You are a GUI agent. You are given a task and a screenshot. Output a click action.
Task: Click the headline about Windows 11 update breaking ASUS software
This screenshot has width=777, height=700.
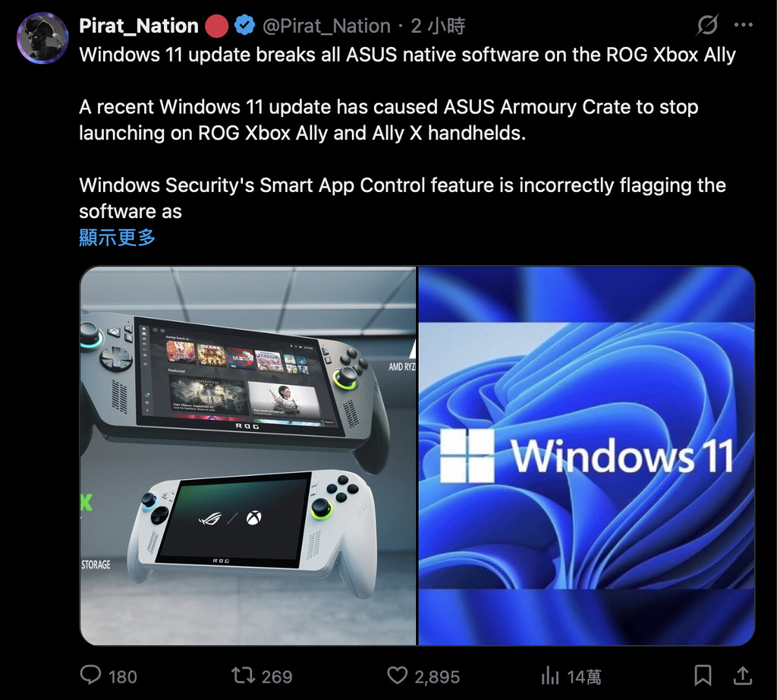point(407,55)
